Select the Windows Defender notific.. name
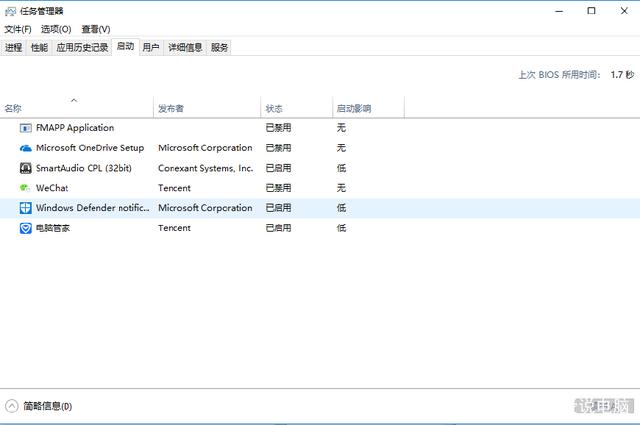Screen dimensions: 640x425 click(93, 208)
